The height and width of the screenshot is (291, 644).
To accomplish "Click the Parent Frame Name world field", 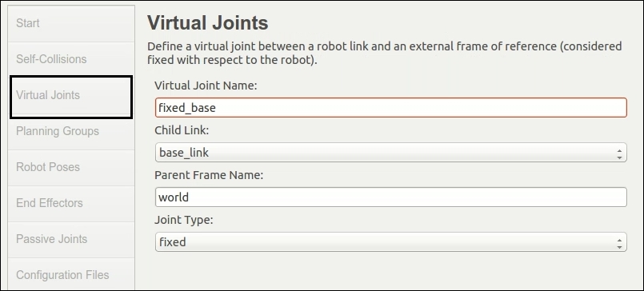I will tap(391, 197).
